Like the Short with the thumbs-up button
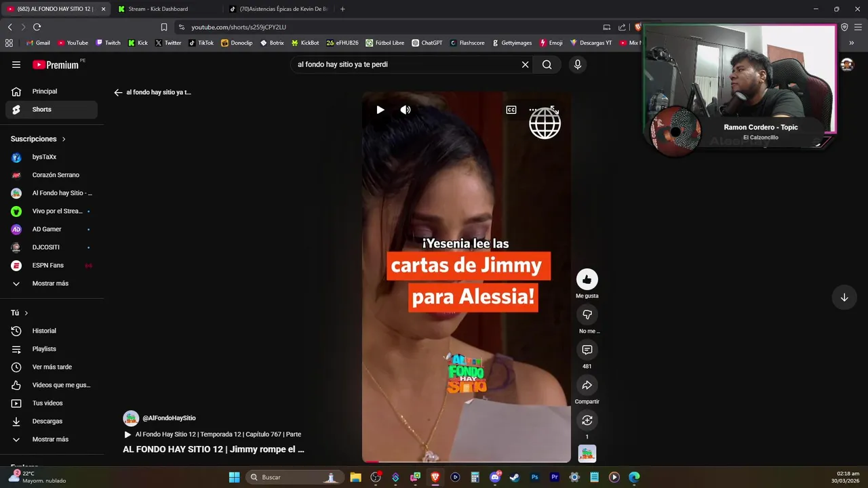This screenshot has width=868, height=488. pyautogui.click(x=587, y=279)
